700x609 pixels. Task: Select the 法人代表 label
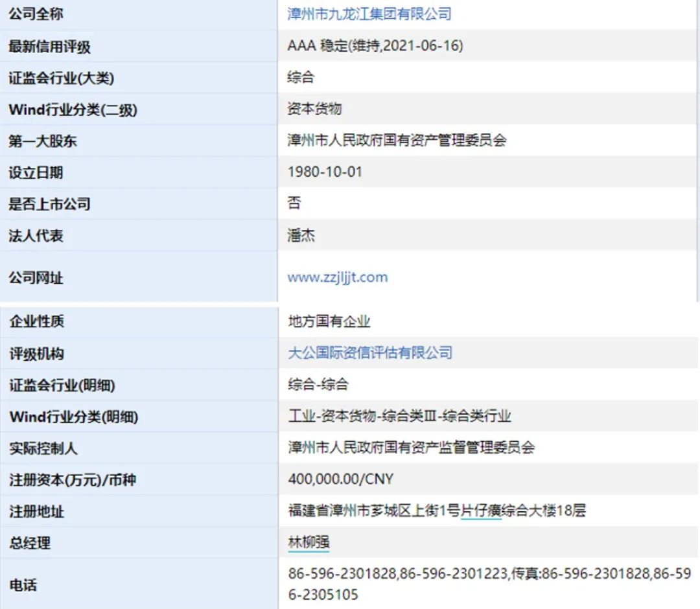36,236
